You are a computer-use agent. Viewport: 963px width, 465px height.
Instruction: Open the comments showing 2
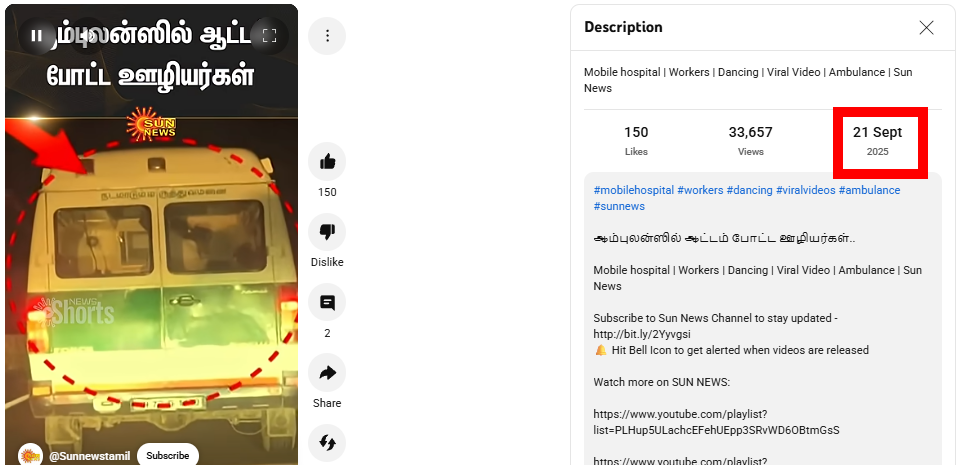[327, 302]
